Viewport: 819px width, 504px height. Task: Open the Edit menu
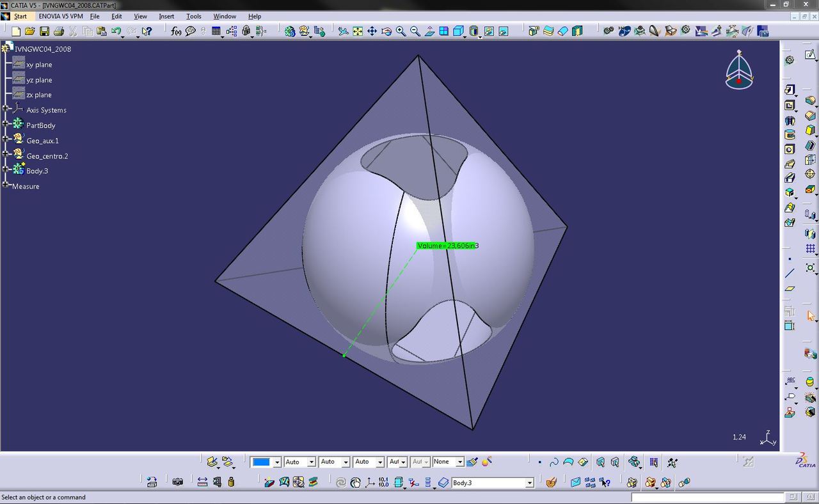pyautogui.click(x=116, y=16)
